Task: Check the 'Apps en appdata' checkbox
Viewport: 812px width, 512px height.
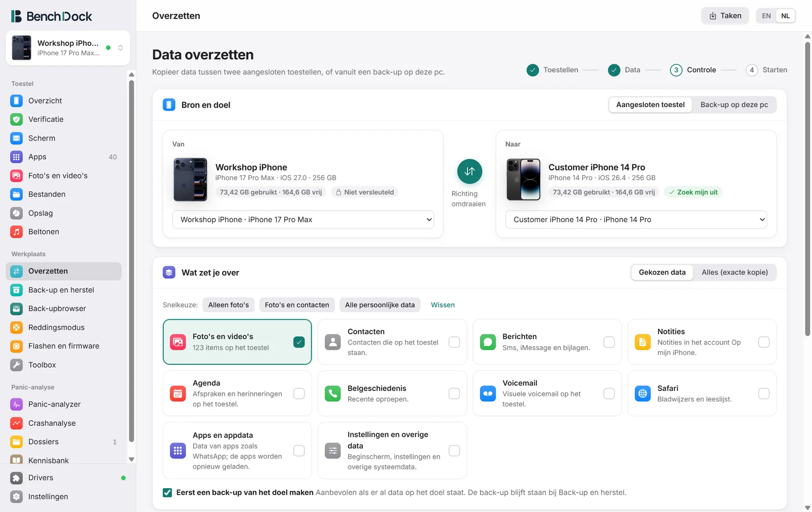Action: click(299, 451)
